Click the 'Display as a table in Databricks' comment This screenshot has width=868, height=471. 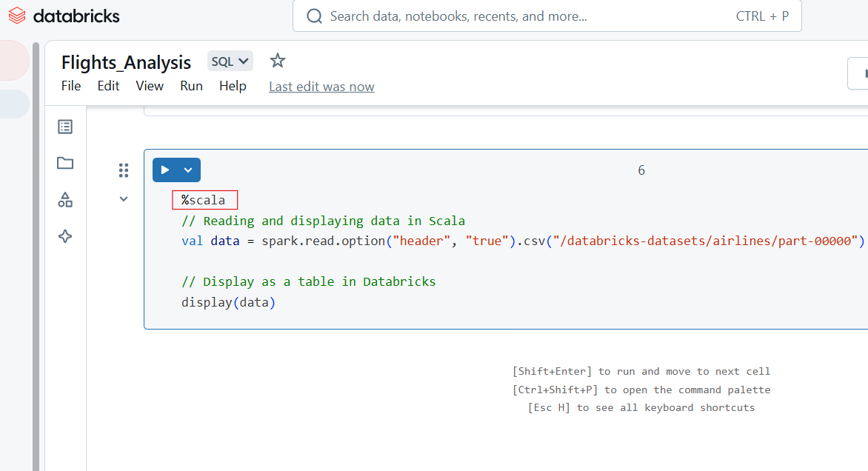point(308,281)
